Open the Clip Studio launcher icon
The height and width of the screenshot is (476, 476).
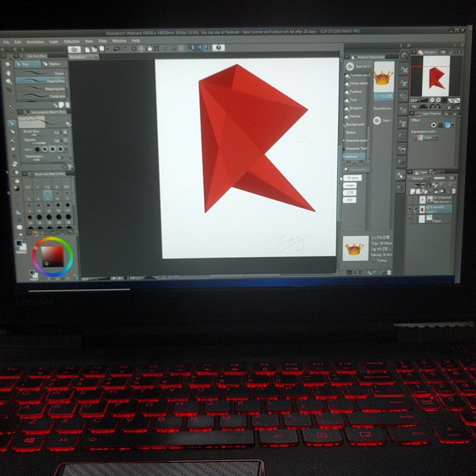[x=74, y=49]
